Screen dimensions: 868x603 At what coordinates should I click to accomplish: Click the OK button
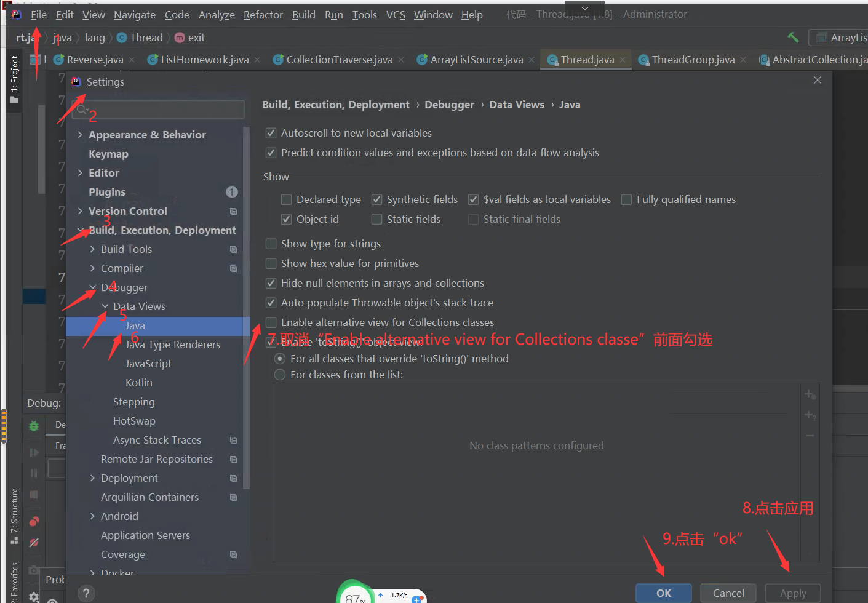[663, 593]
